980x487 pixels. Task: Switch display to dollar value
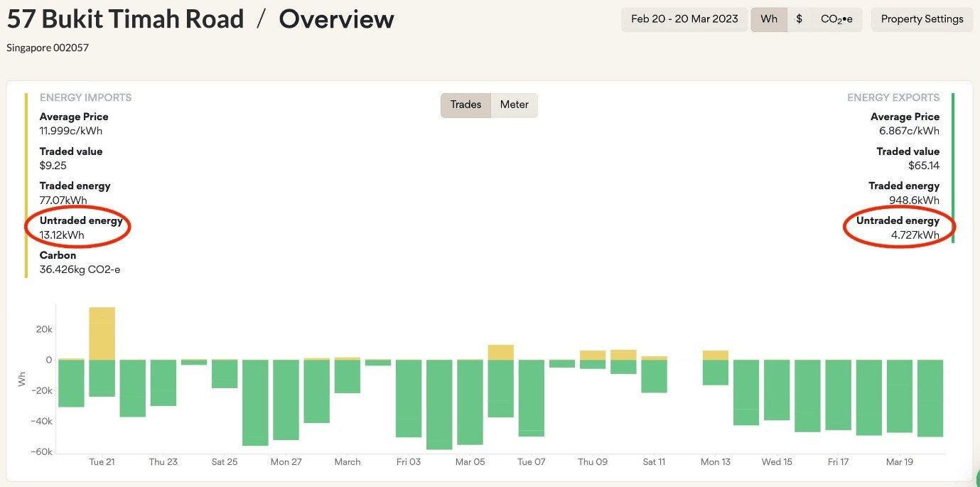[x=799, y=19]
